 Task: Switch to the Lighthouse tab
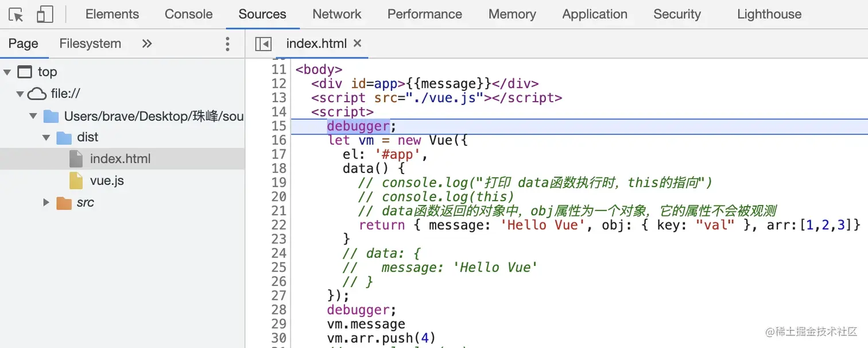769,14
